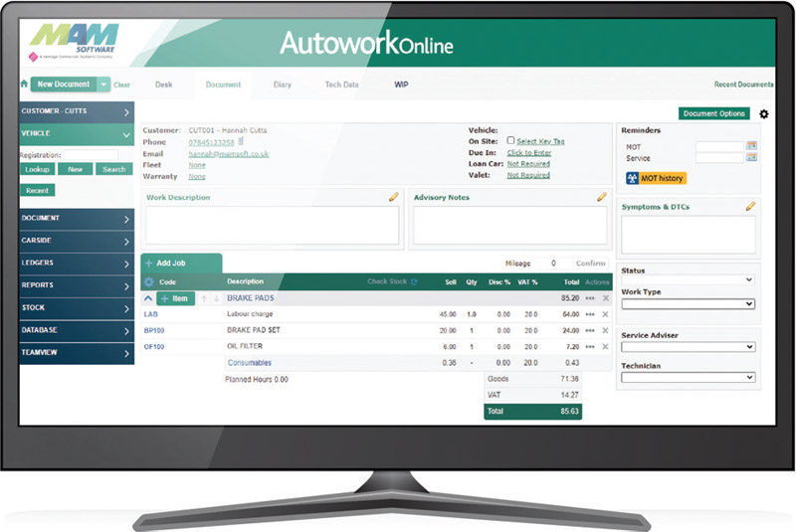The width and height of the screenshot is (796, 532).
Task: Click the vehicle Search button
Action: [x=114, y=169]
